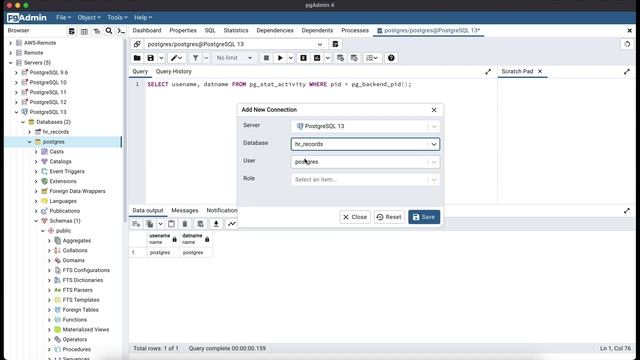
Task: Open query tool help question mark icon
Action: (x=391, y=58)
